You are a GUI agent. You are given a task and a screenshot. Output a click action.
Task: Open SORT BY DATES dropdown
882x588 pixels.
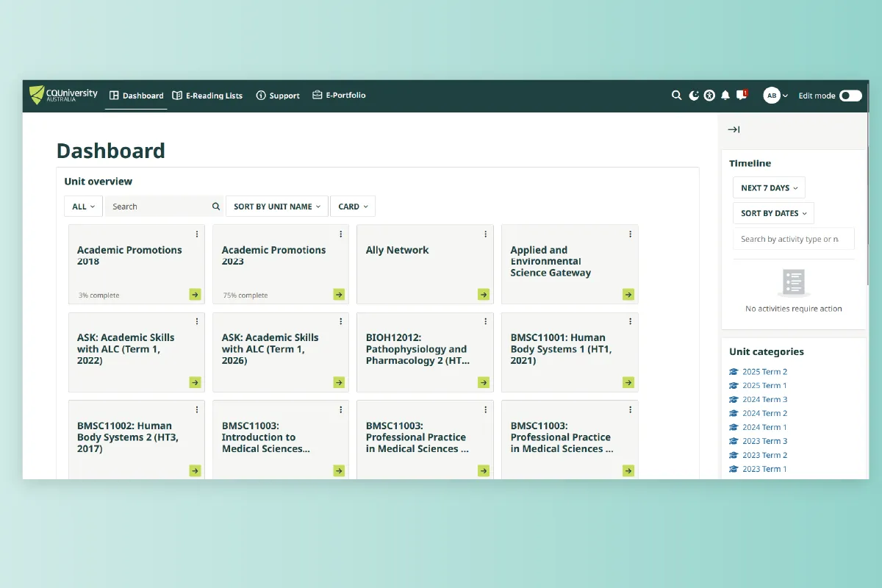tap(773, 213)
